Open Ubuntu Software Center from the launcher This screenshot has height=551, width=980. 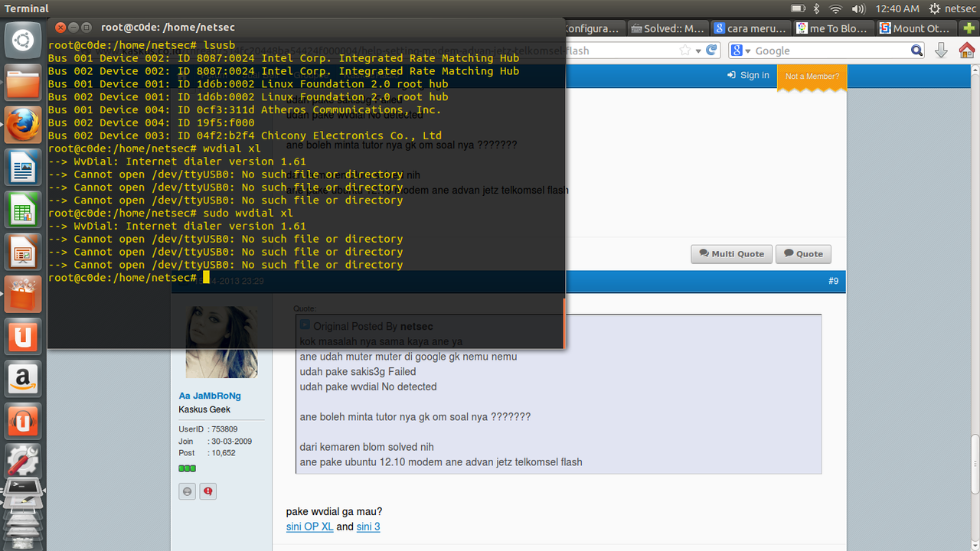[23, 293]
